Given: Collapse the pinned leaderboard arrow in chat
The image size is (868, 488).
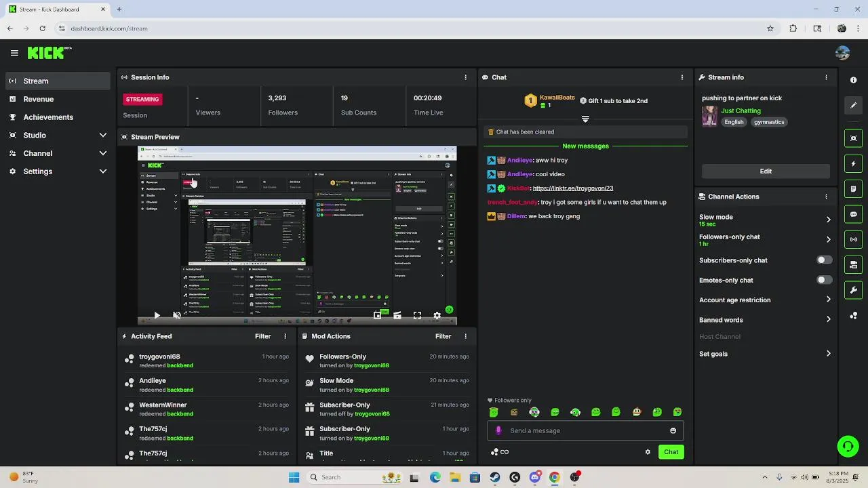Looking at the screenshot, I should (x=585, y=119).
